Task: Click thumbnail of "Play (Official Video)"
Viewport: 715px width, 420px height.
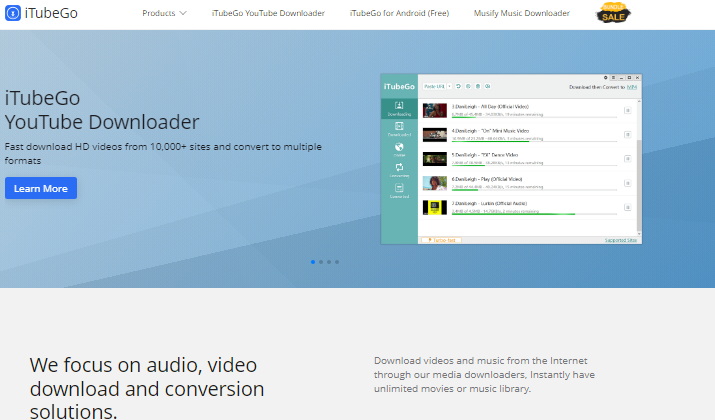Action: 435,183
